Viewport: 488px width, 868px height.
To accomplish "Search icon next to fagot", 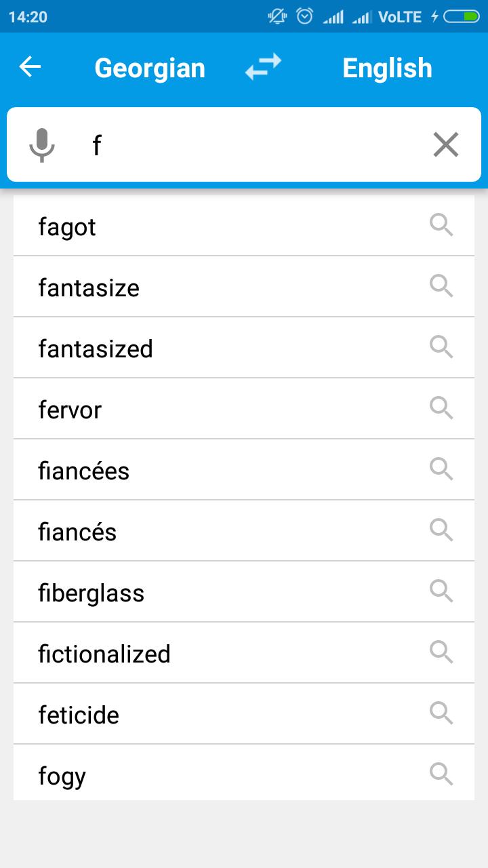I will [441, 224].
